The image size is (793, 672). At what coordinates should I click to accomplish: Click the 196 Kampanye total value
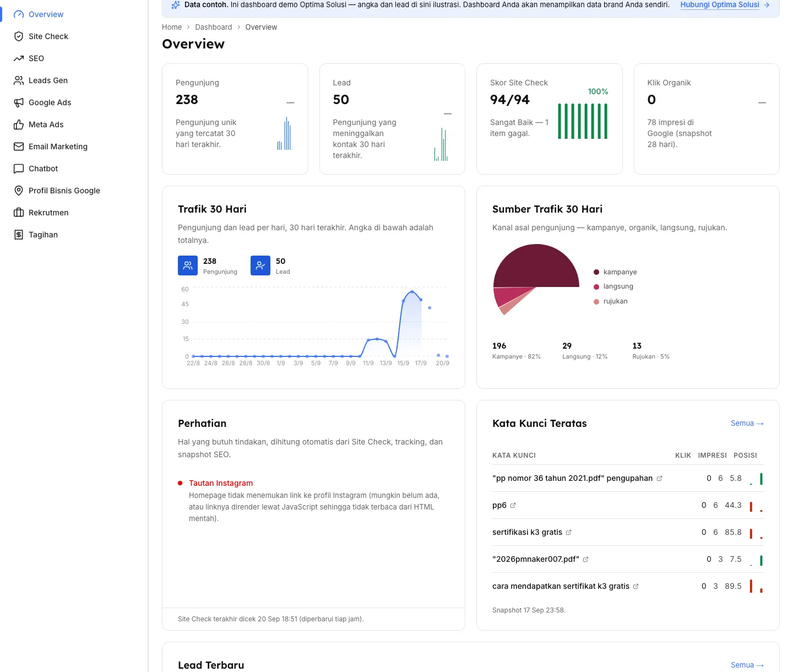click(499, 346)
